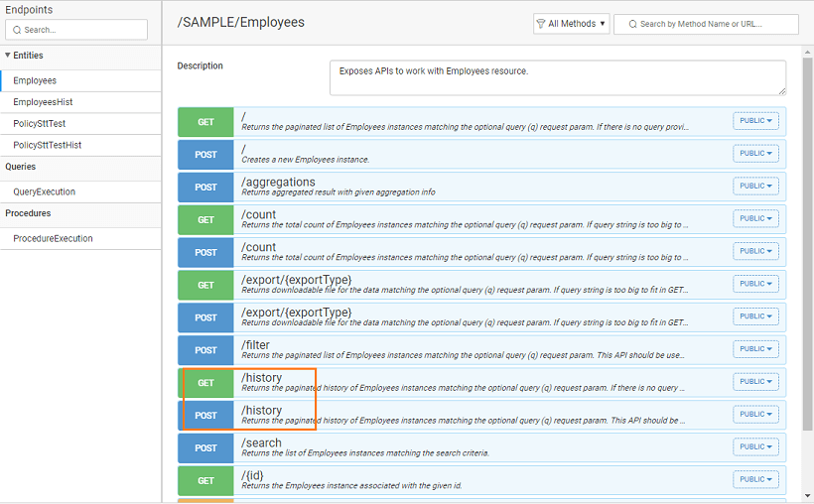Screen dimensions: 814x504
Task: Click the filter funnel icon beside All Methods
Action: (540, 24)
